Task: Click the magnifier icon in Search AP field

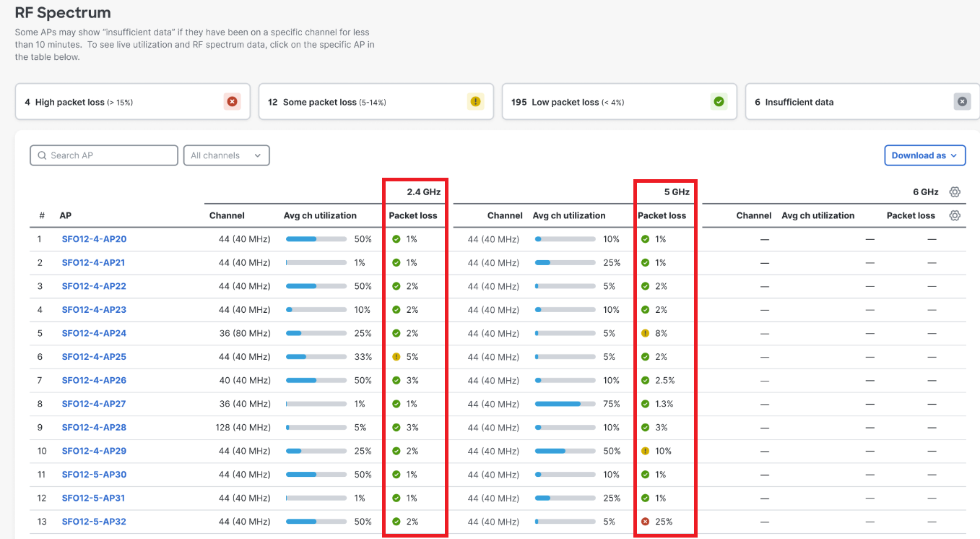Action: [43, 155]
